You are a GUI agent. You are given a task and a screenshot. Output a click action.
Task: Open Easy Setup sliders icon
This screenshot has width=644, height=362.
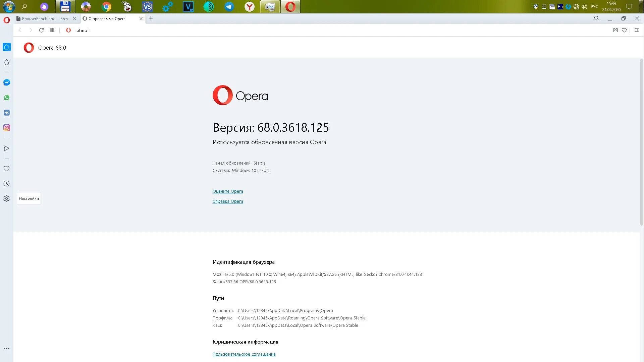click(637, 30)
